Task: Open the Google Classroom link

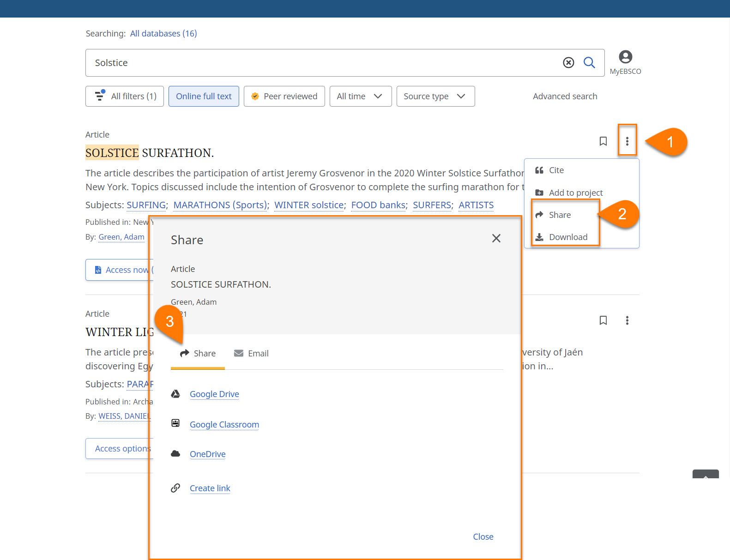Action: pyautogui.click(x=224, y=424)
